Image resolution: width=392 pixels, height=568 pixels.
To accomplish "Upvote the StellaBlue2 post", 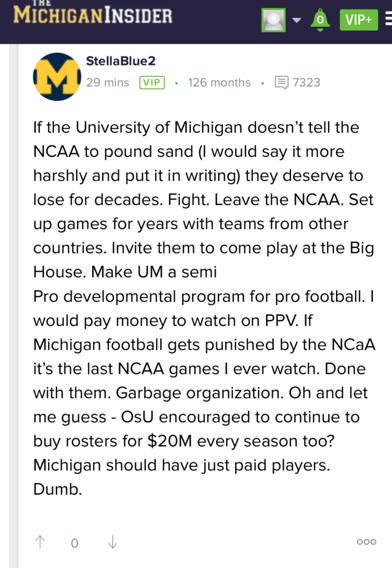I will [40, 542].
